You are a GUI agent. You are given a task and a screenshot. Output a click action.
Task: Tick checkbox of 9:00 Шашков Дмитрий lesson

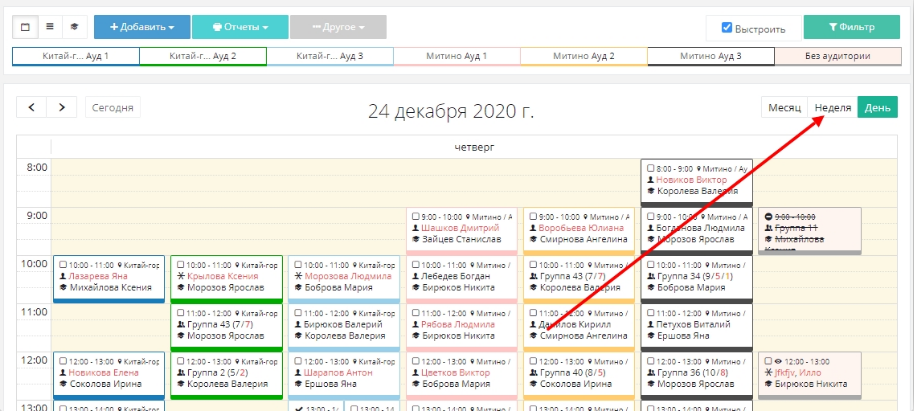pos(416,216)
